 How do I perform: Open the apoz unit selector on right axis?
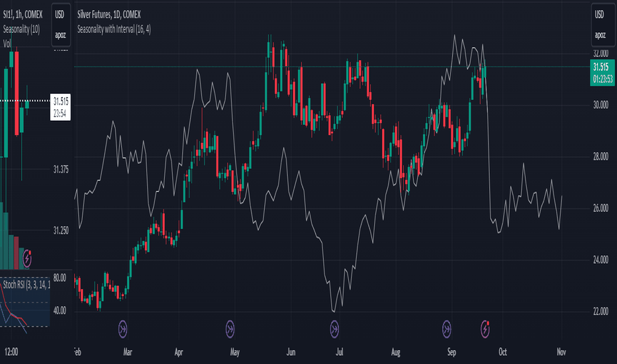[600, 35]
